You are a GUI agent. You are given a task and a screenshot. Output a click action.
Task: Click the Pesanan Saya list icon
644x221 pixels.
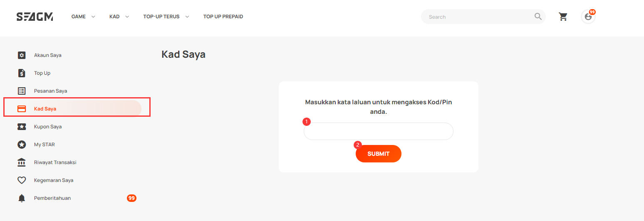[x=22, y=91]
